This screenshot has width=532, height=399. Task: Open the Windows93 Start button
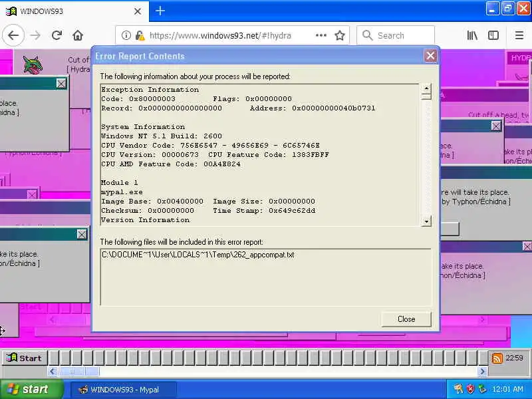tap(25, 358)
